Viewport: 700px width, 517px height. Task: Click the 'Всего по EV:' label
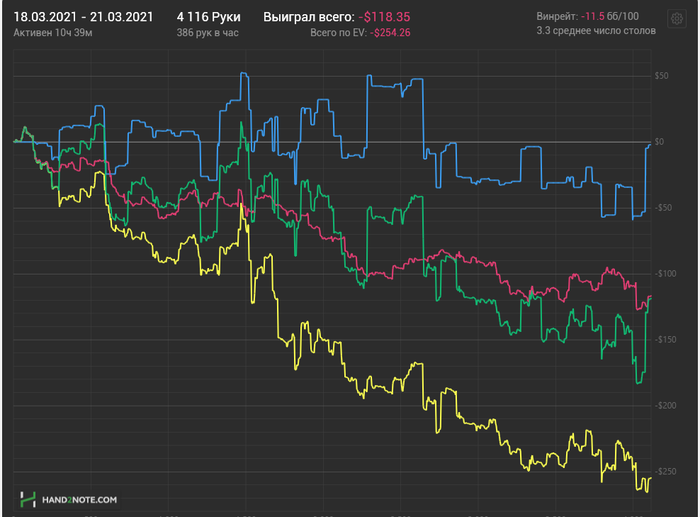tap(338, 33)
